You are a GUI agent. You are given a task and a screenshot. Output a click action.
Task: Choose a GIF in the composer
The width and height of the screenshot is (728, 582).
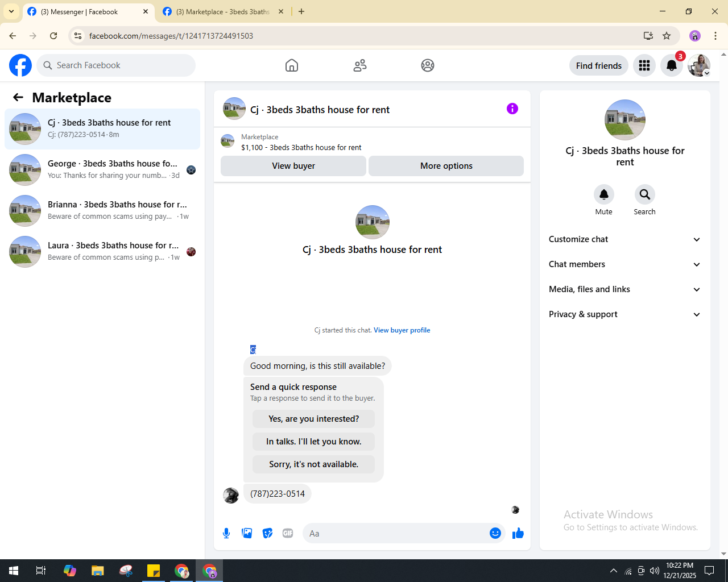tap(288, 533)
